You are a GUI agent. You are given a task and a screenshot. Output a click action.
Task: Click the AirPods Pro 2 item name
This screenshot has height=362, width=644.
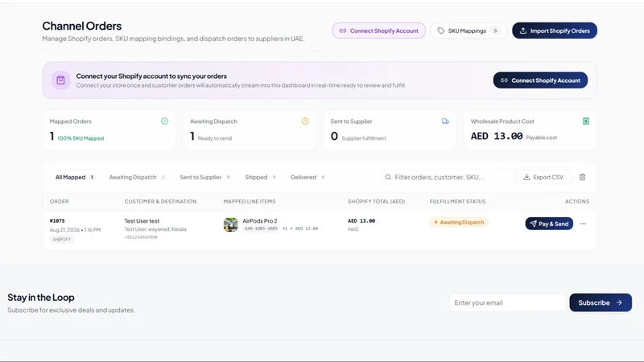259,220
